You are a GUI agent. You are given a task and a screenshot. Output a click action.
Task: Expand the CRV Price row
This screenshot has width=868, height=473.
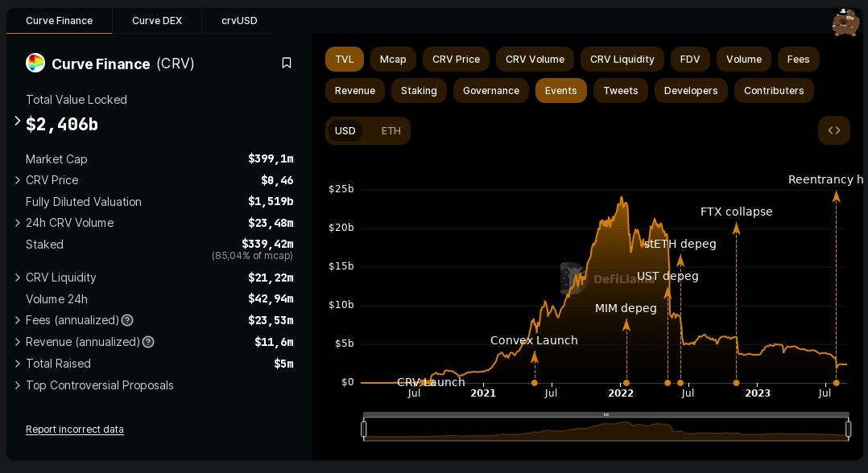pos(17,180)
